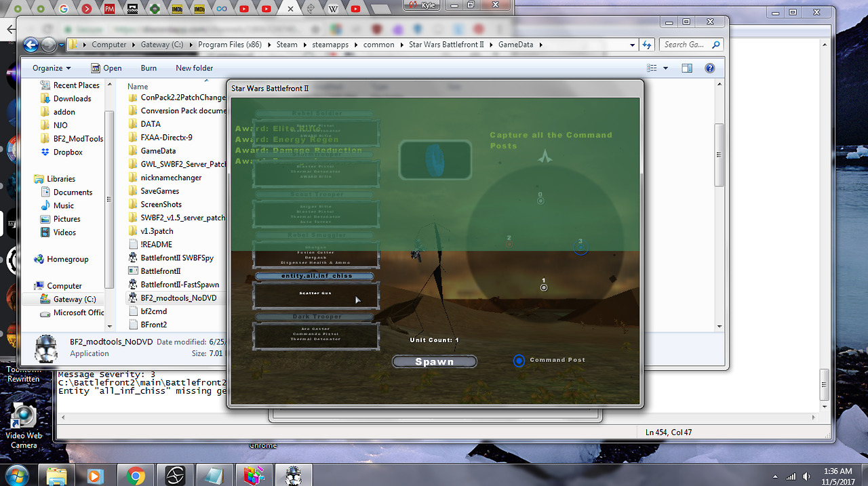Click the Forward arrow in Explorer
Screen dimensions: 868x486
(x=48, y=45)
